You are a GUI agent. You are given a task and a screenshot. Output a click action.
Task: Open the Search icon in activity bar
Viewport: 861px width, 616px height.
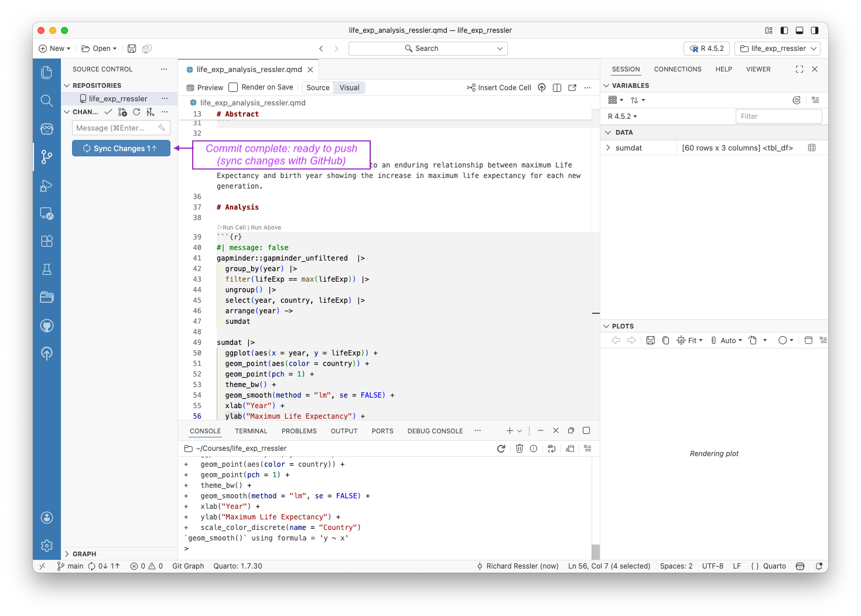click(47, 100)
